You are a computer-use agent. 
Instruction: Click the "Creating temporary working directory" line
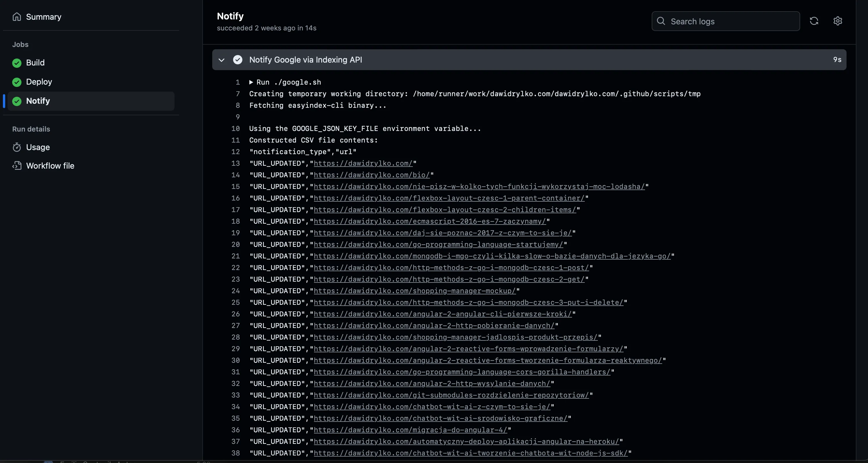pyautogui.click(x=475, y=94)
